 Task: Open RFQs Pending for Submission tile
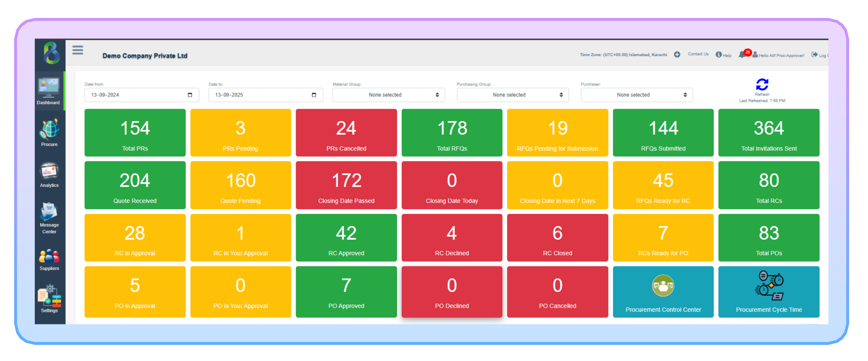[558, 133]
